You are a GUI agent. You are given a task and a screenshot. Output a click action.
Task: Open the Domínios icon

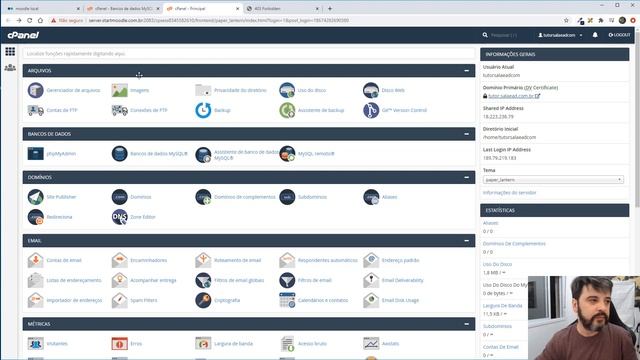coord(120,197)
